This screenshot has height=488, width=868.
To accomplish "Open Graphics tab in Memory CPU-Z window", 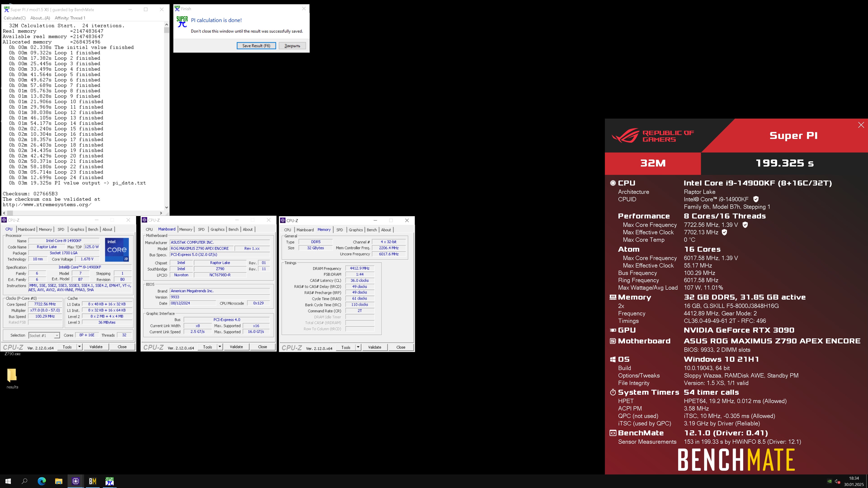I will [x=356, y=230].
